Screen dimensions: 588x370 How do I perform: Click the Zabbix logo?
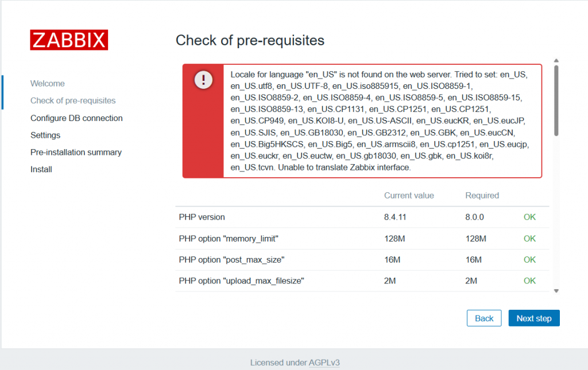coord(69,40)
